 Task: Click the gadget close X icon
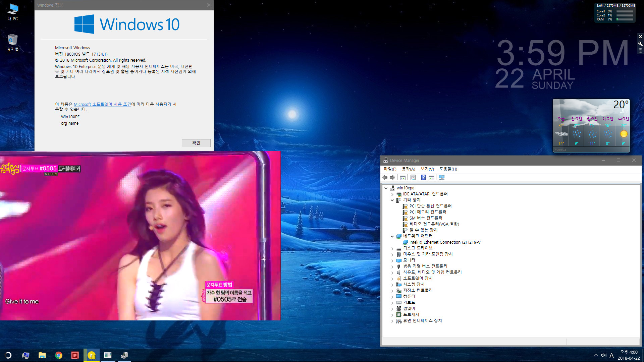pos(640,37)
